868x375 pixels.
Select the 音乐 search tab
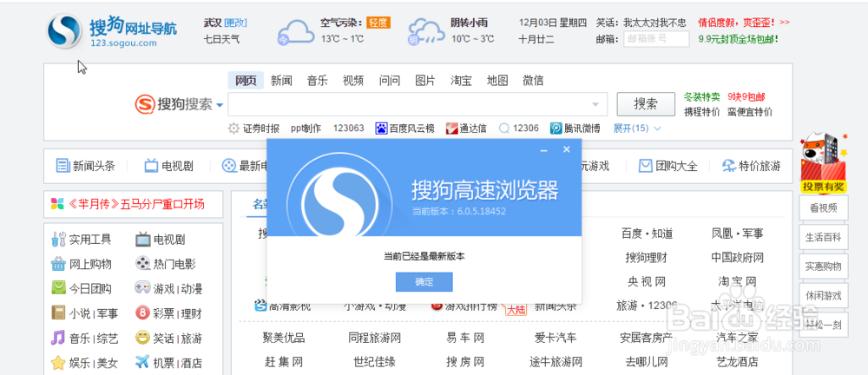click(317, 81)
